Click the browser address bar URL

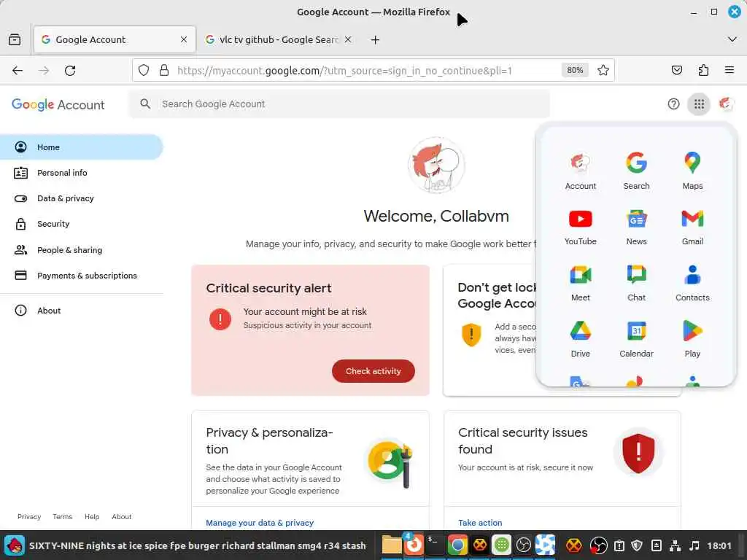344,71
